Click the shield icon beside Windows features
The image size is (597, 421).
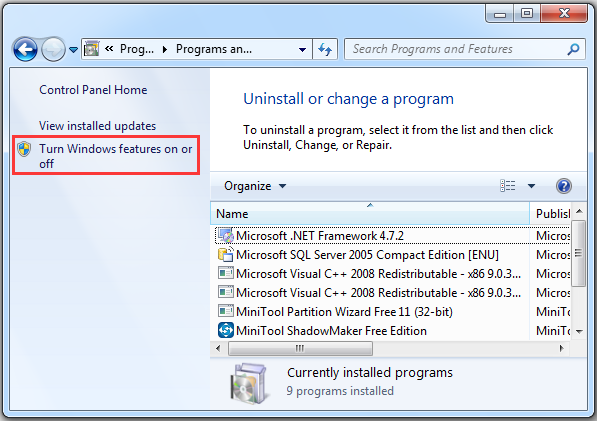coord(24,149)
